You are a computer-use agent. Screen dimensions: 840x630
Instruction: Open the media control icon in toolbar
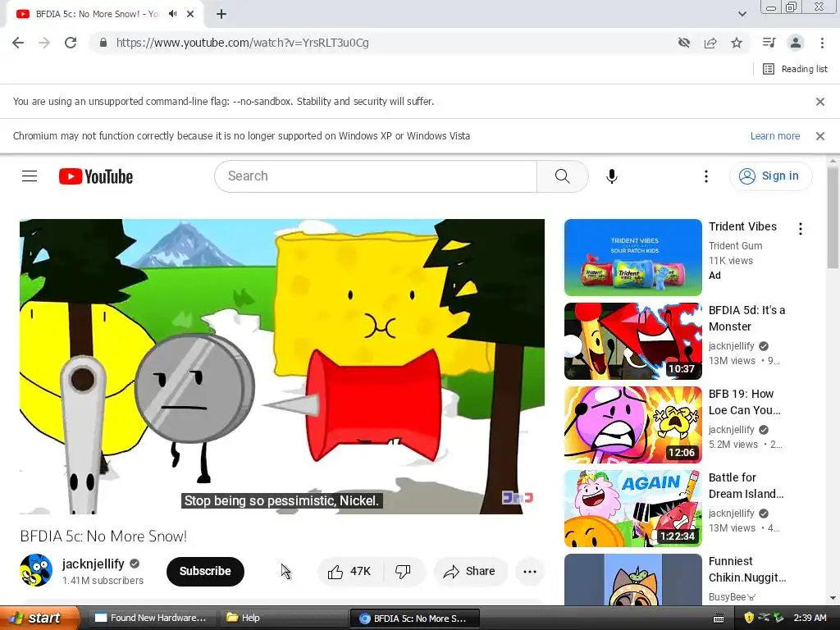769,43
